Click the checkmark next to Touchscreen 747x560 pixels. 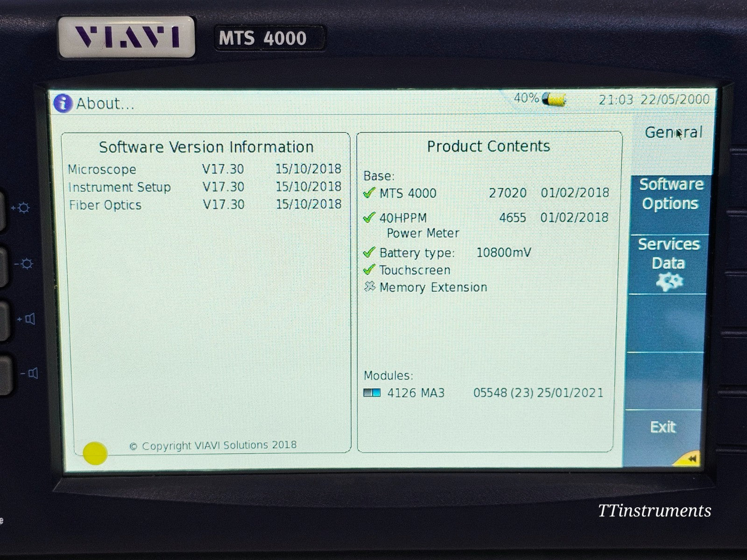(369, 270)
